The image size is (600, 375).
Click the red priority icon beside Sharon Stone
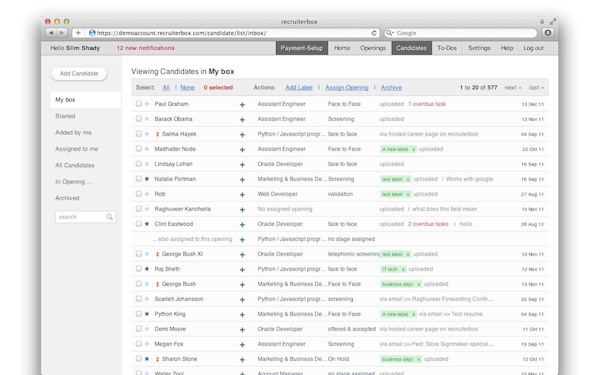click(x=157, y=359)
